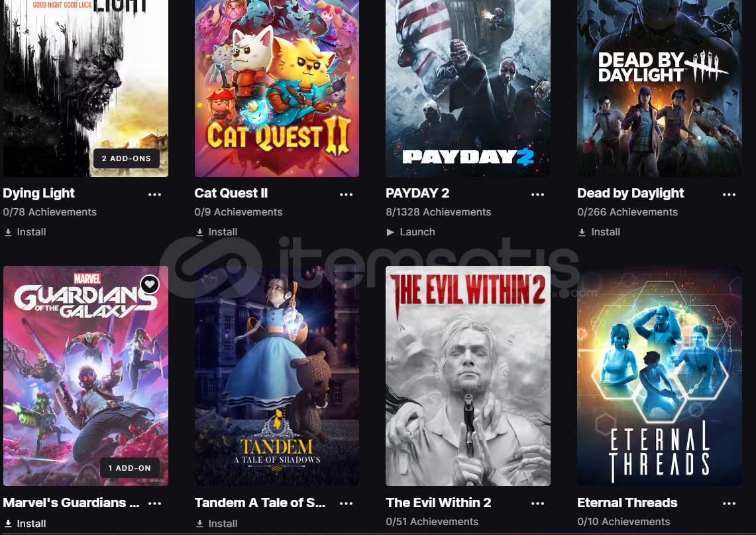Install Marvel's Guardians of the Galaxy
This screenshot has height=535, width=756.
(x=25, y=524)
